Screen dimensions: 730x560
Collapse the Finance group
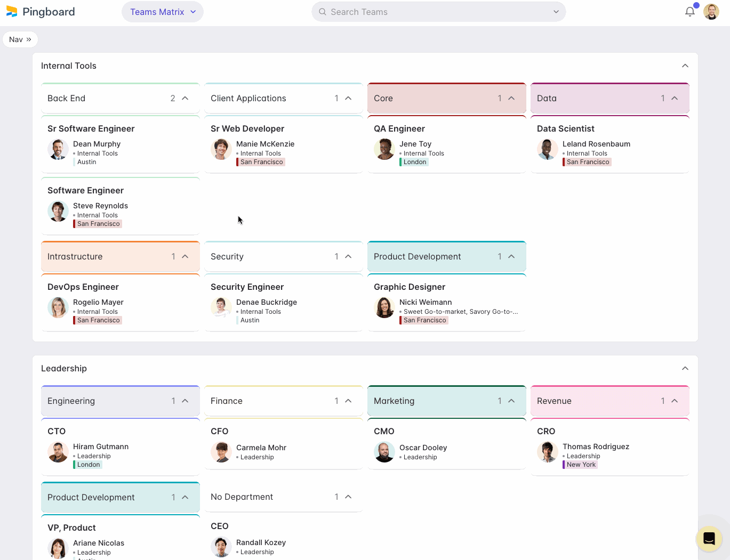[348, 401]
